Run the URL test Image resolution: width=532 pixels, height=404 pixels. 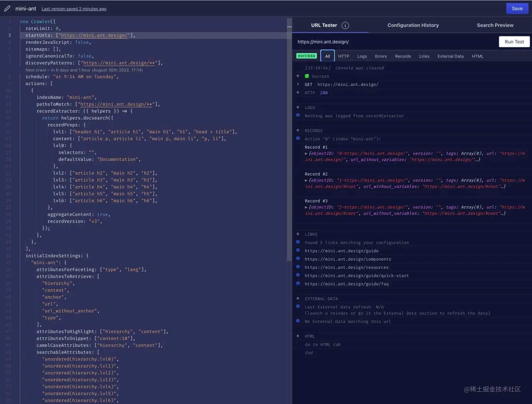coord(514,42)
